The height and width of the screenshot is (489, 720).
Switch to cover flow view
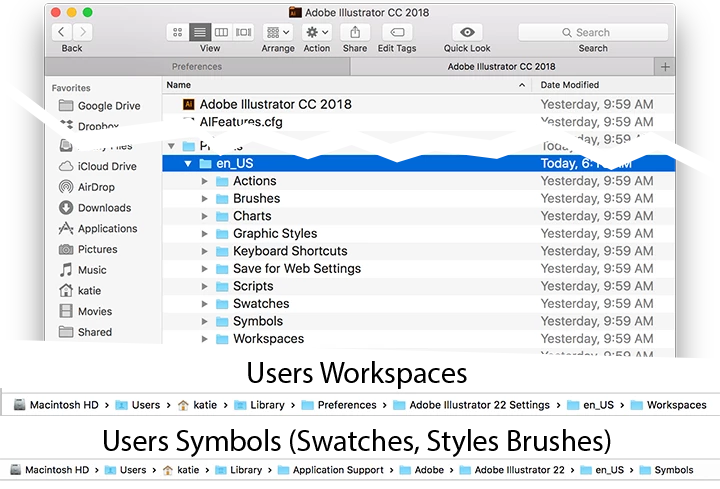(243, 32)
